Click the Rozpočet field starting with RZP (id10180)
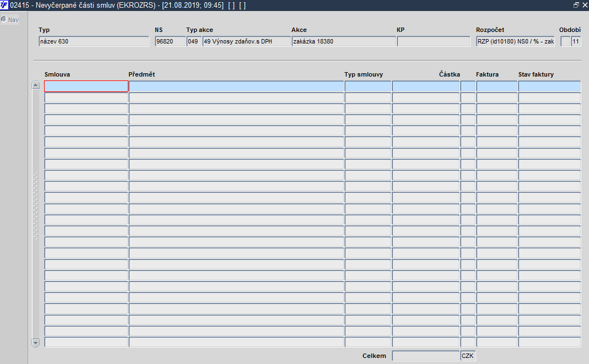Screen dimensions: 589x364 (x=515, y=41)
